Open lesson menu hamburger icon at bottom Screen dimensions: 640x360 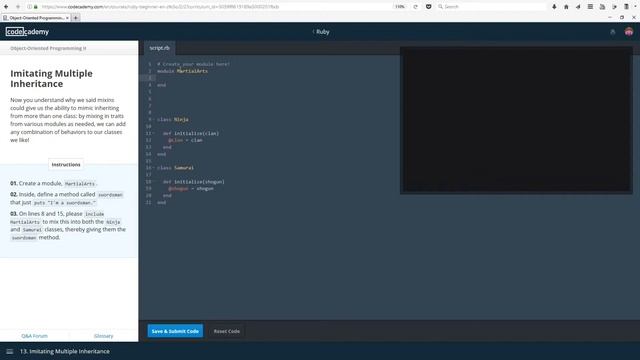(x=10, y=351)
